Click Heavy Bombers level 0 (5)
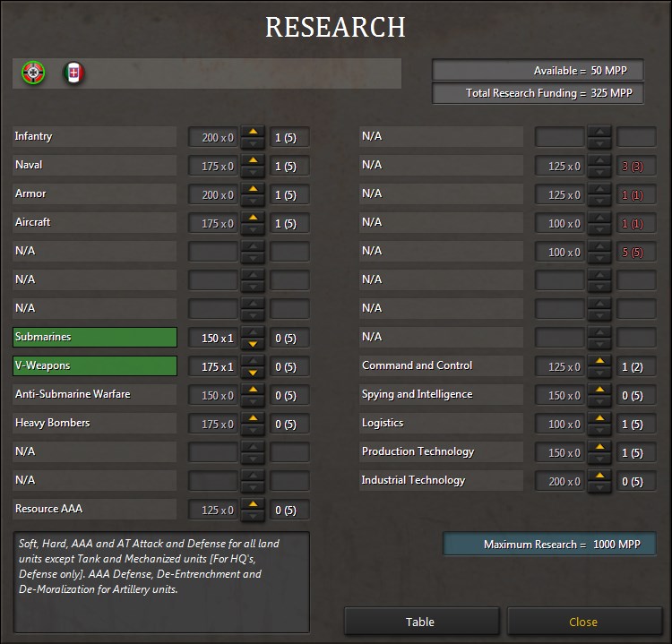The image size is (672, 644). tap(289, 425)
